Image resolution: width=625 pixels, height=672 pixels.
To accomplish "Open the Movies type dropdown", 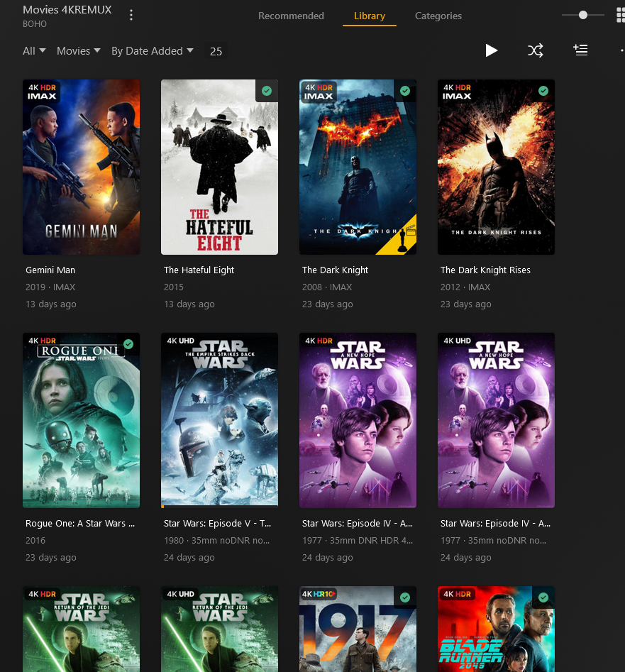I will pyautogui.click(x=79, y=51).
